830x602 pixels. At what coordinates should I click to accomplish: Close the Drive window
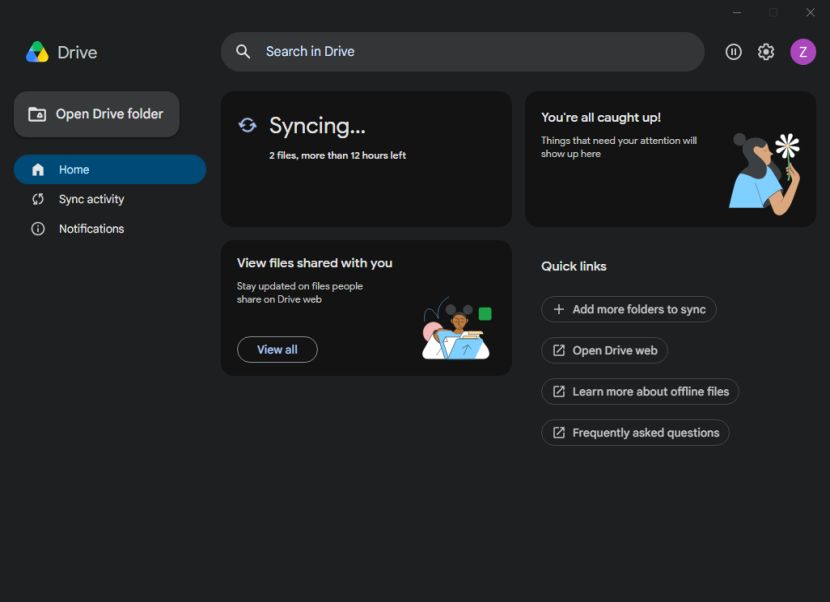[810, 12]
